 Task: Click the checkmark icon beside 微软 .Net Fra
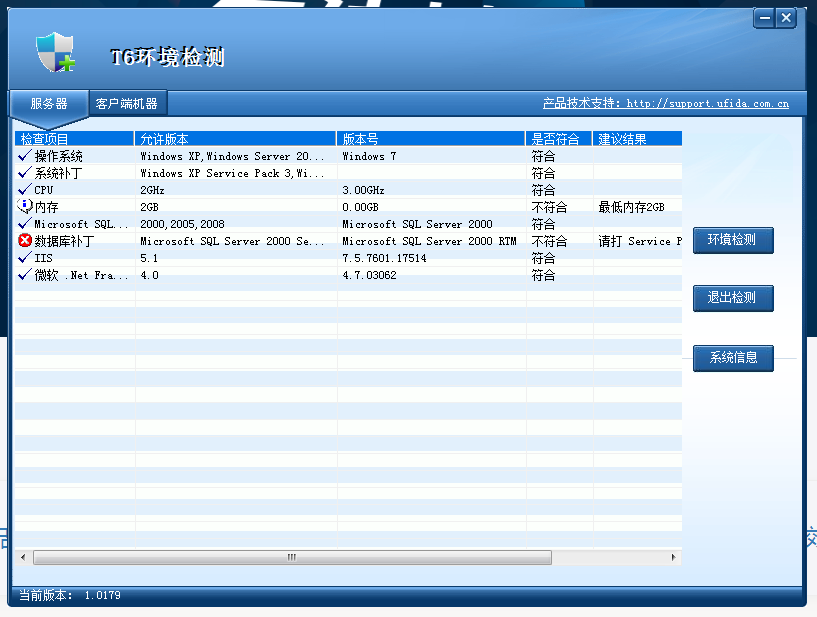coord(24,275)
